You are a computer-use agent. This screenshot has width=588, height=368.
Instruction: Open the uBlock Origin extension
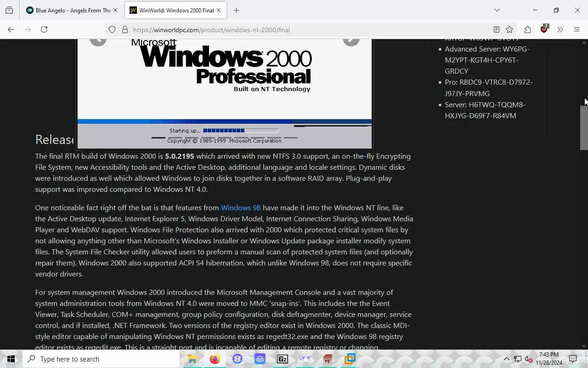tap(544, 29)
